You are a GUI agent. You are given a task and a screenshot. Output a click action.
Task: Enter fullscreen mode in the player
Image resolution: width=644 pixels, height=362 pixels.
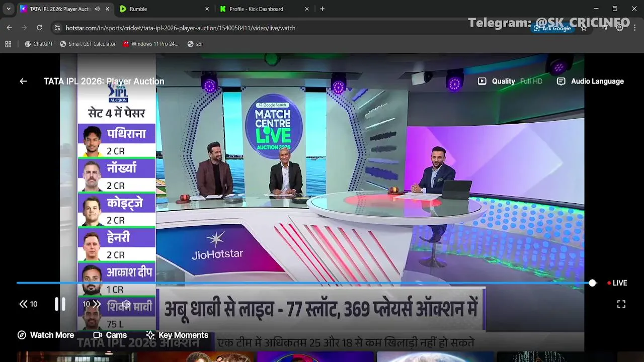tap(621, 304)
